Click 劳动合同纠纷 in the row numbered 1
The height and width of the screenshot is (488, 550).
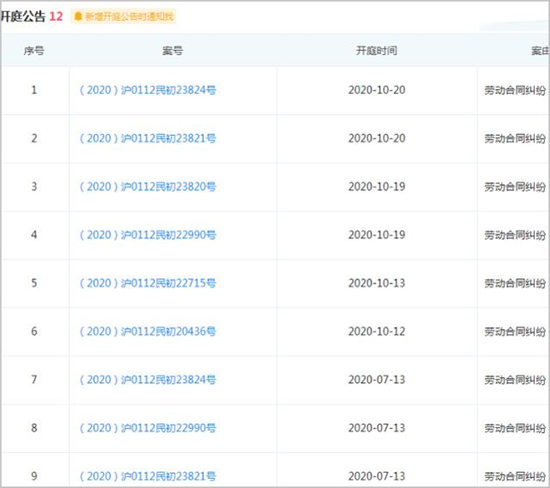click(515, 91)
